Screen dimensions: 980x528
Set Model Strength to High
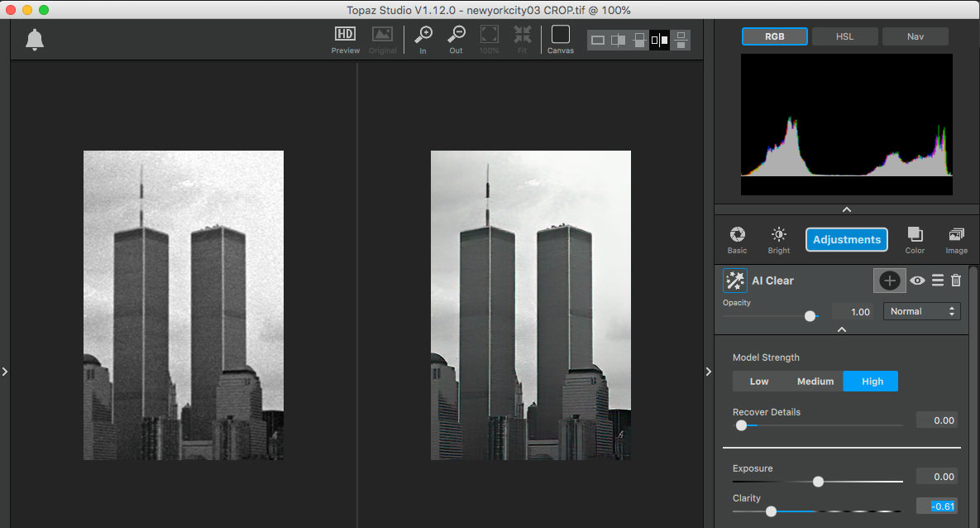click(x=871, y=381)
